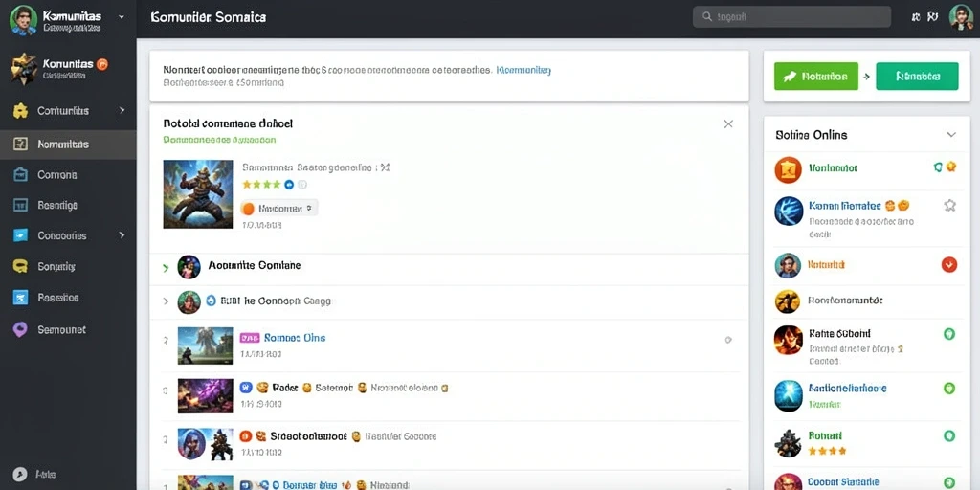Click the blue badge icon in Podee row

246,388
